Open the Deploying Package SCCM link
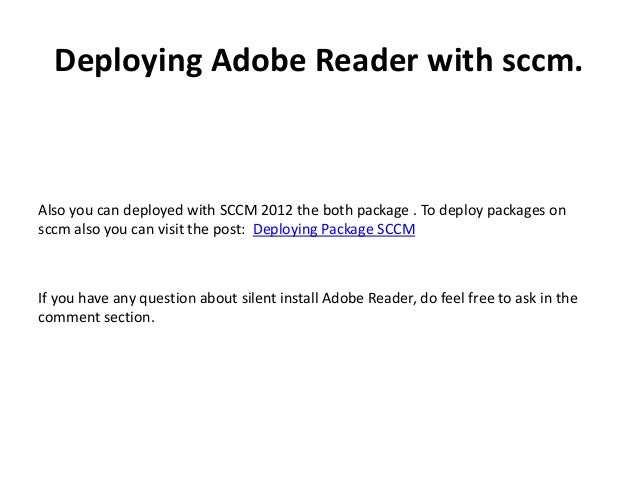638x479 pixels. pos(334,230)
